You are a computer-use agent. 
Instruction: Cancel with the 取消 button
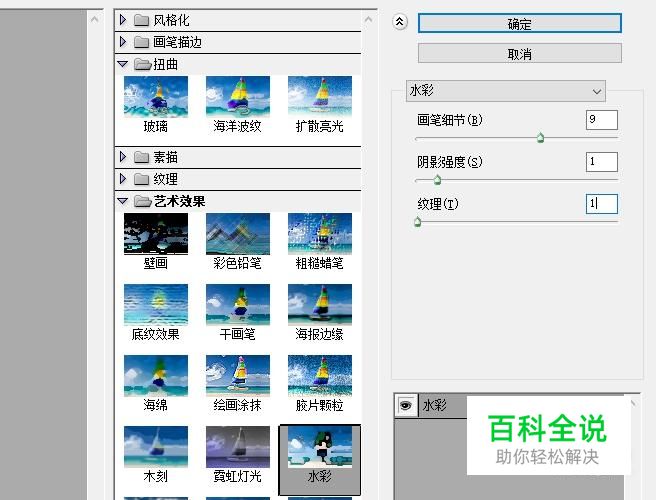tap(520, 53)
